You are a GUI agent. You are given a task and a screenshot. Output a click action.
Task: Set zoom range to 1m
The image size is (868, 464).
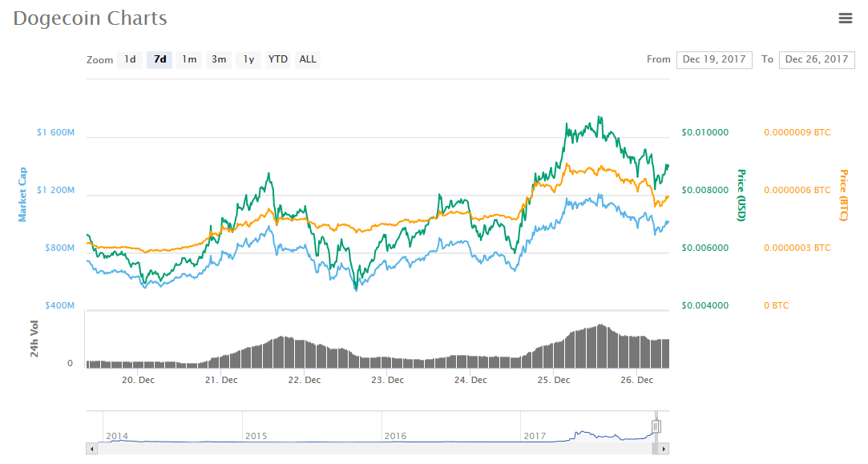tap(189, 59)
